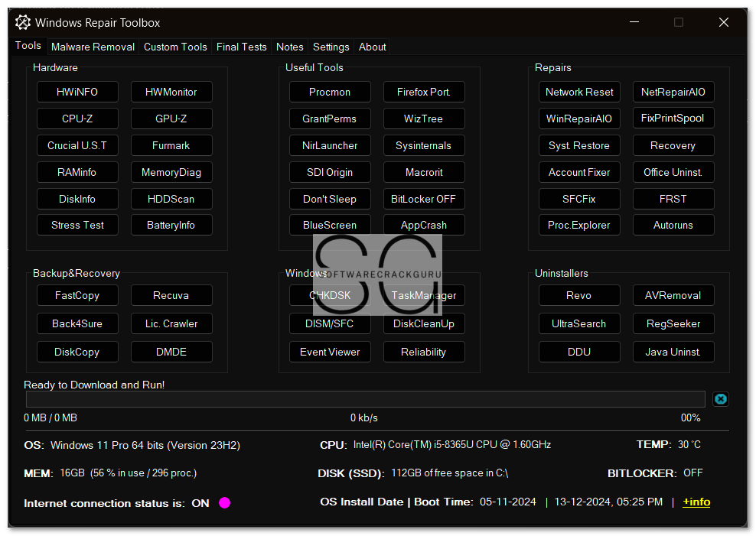Start SFCFix
This screenshot has width=756, height=536.
click(x=579, y=199)
